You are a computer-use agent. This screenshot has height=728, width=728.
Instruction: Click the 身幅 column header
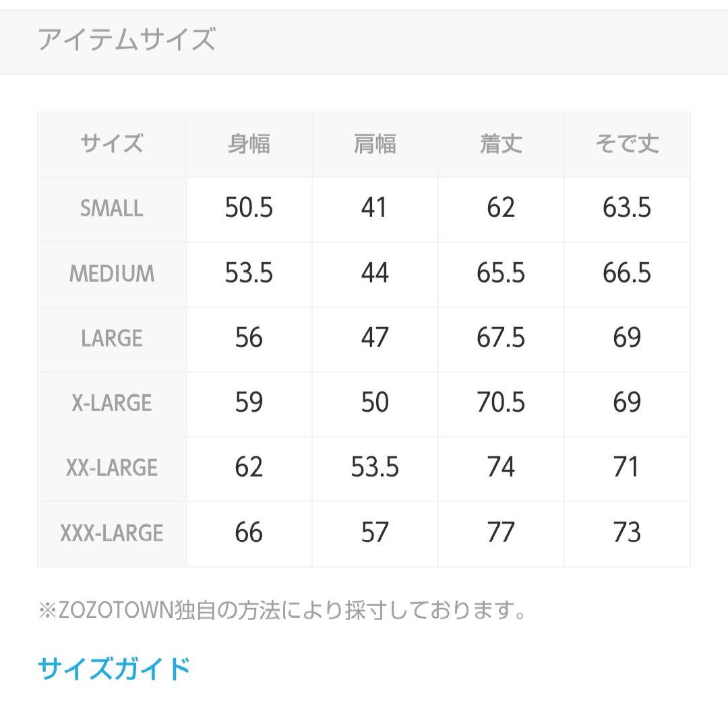[249, 144]
